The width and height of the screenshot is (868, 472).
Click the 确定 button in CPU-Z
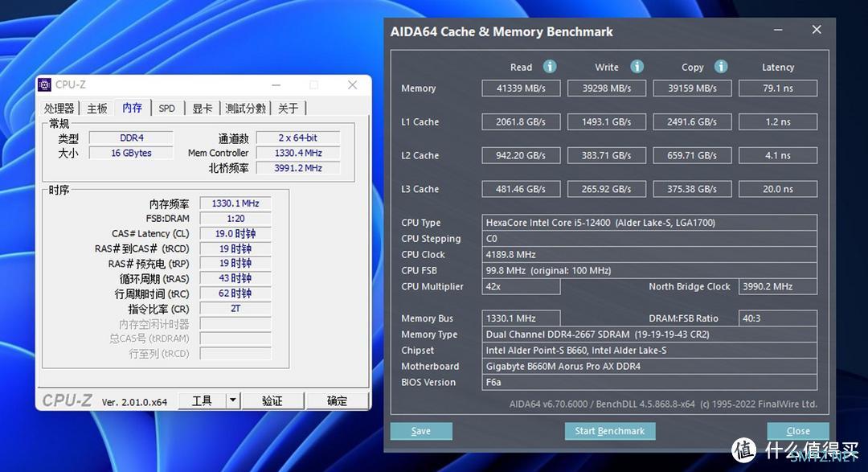[337, 400]
